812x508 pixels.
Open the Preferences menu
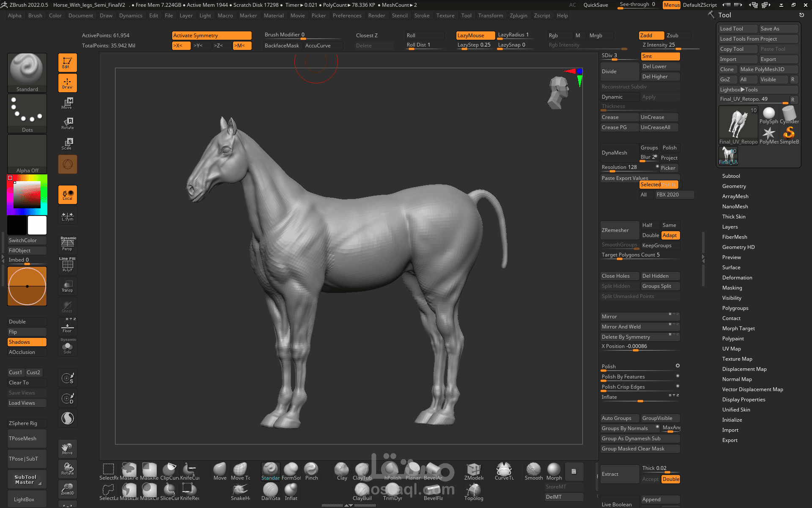coord(347,16)
